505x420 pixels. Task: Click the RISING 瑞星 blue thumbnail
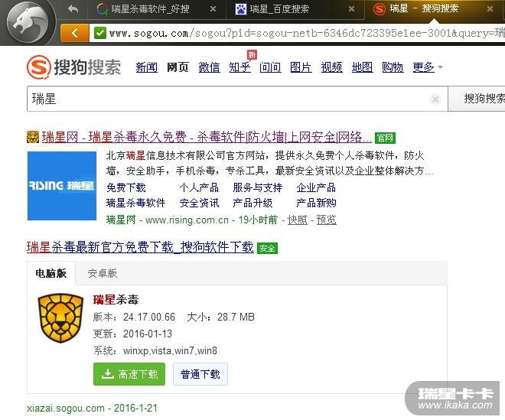tap(62, 186)
